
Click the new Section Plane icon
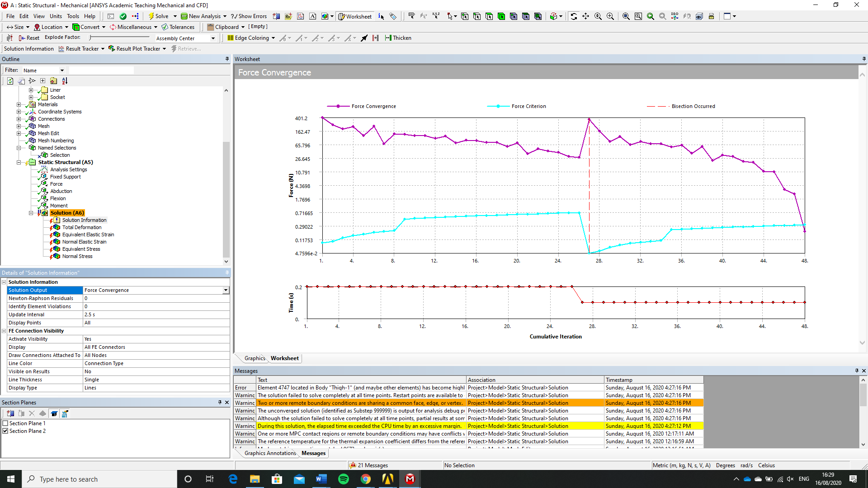click(x=10, y=413)
